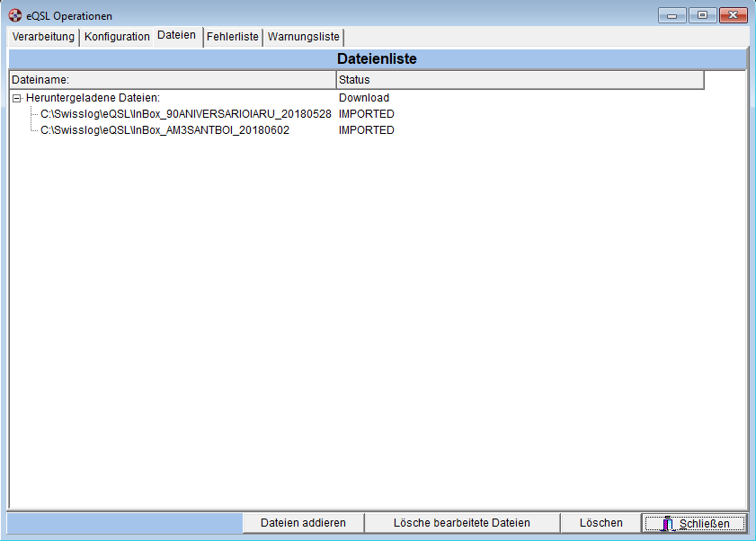Click Lösche bearbeitete Dateien button

[x=462, y=523]
